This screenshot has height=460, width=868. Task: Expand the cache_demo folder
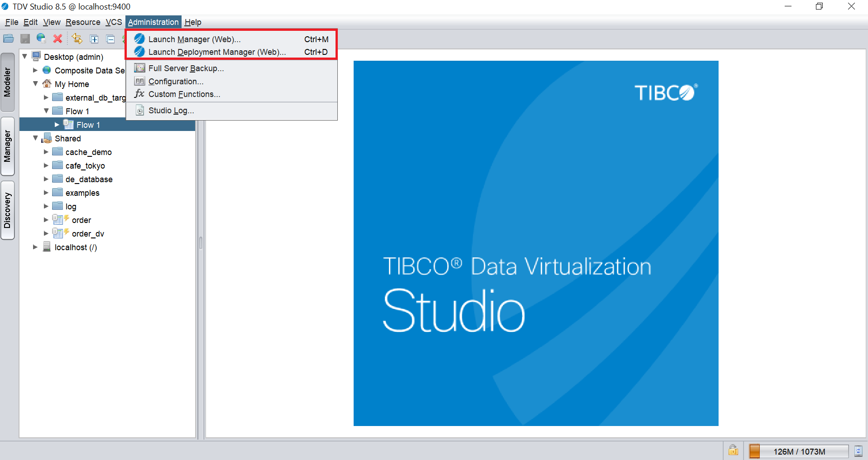coord(46,152)
